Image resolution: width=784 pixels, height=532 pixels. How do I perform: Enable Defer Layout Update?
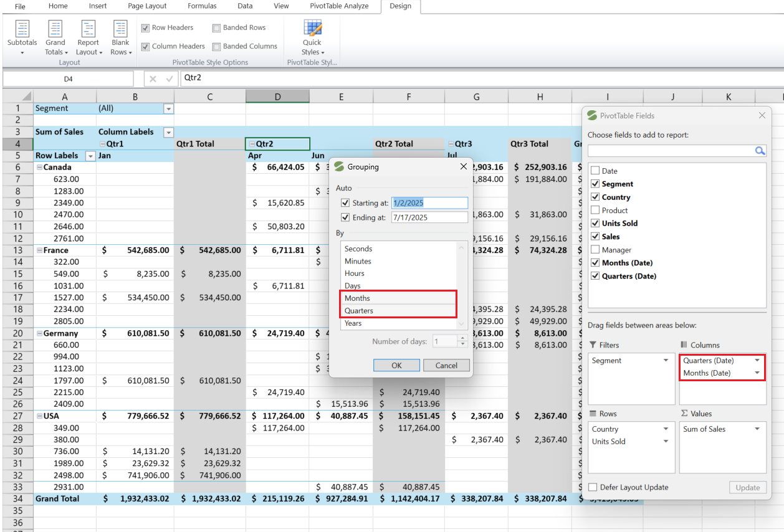click(593, 487)
